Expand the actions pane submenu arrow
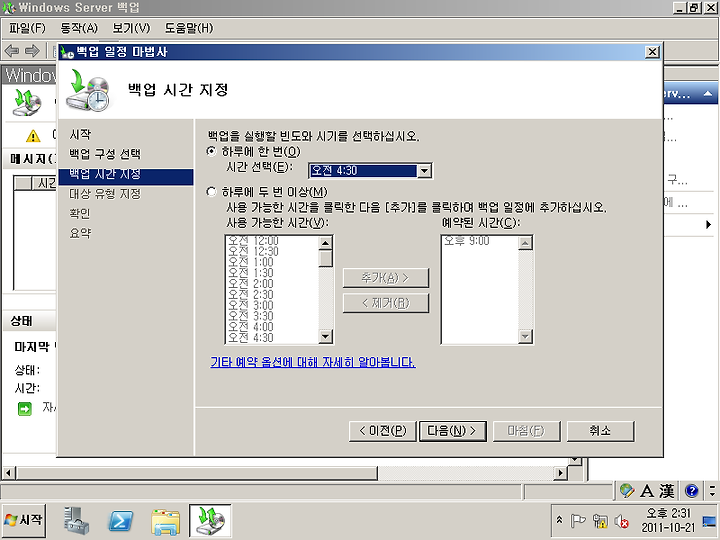Viewport: 720px width, 540px height. [709, 224]
